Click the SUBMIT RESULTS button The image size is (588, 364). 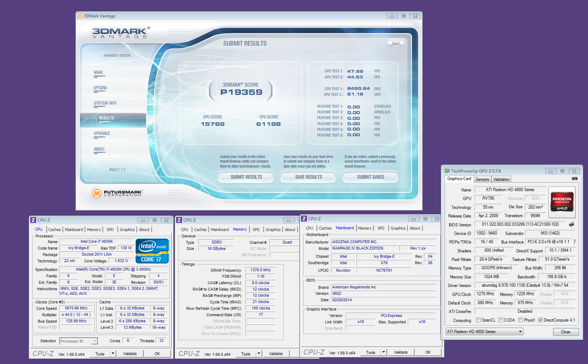pyautogui.click(x=246, y=177)
